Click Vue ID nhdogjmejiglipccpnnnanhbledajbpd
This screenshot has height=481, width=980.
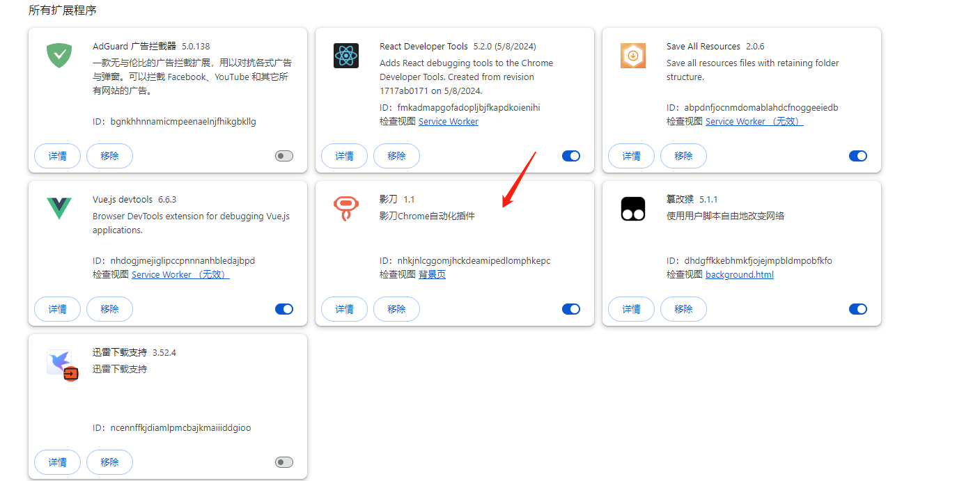tap(173, 260)
